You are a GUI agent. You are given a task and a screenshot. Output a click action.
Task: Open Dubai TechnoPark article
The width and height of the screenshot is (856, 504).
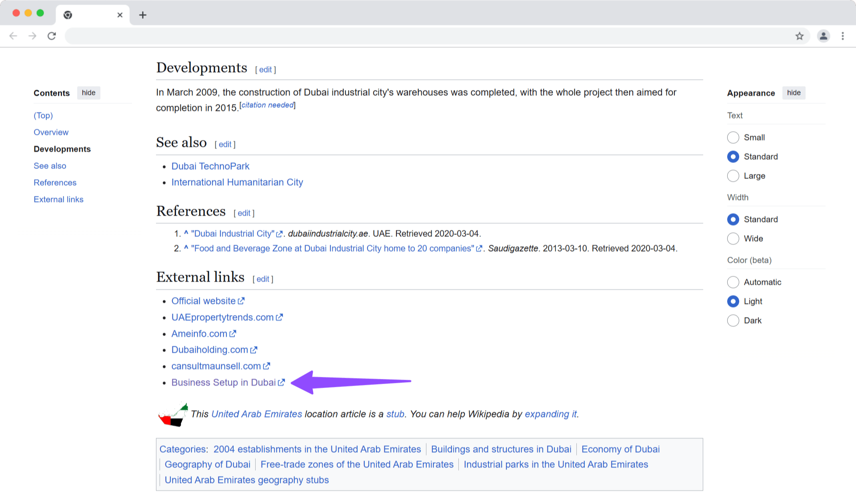(210, 166)
